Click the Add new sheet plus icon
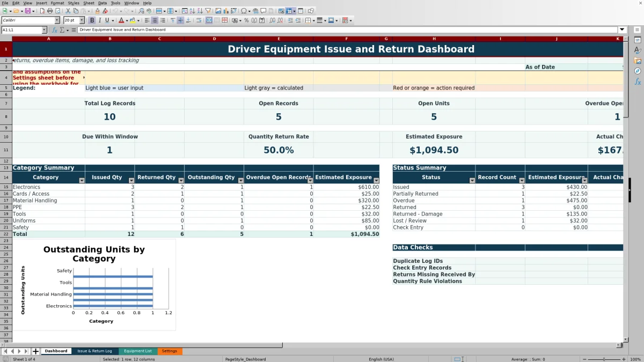The height and width of the screenshot is (362, 644). [x=36, y=351]
